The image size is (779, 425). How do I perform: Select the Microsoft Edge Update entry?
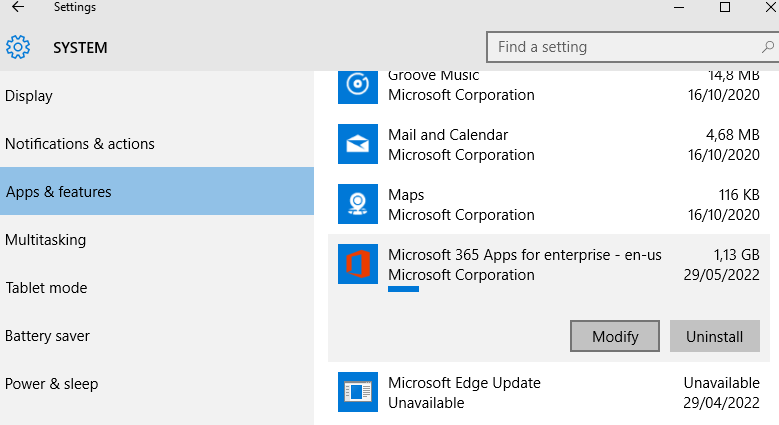pyautogui.click(x=548, y=392)
